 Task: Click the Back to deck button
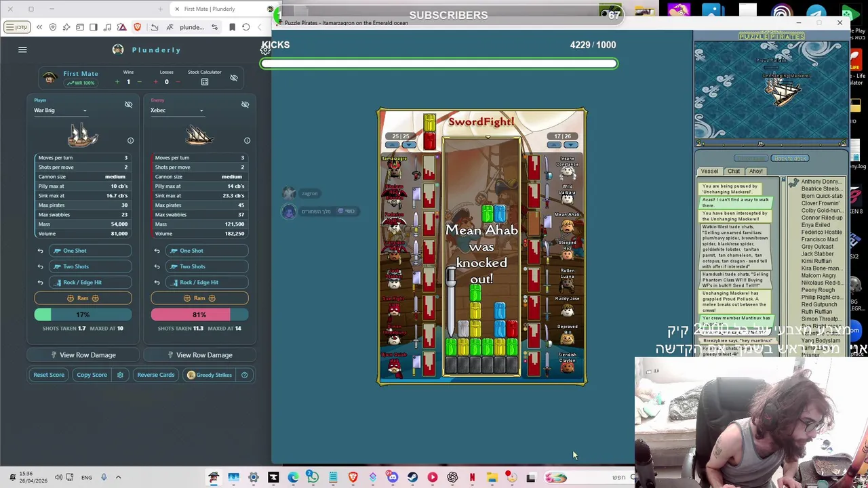pos(790,159)
